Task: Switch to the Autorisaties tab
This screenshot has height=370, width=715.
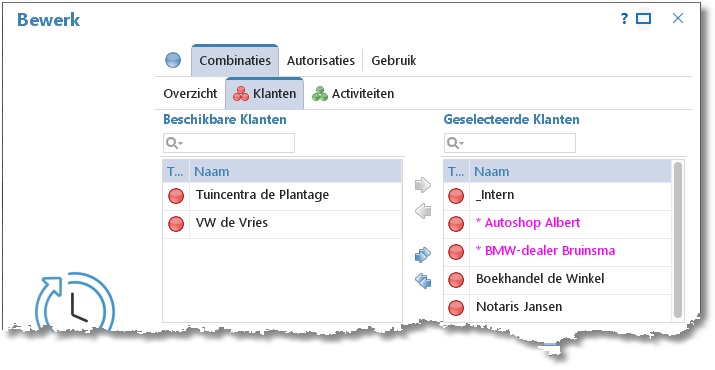Action: [x=321, y=61]
